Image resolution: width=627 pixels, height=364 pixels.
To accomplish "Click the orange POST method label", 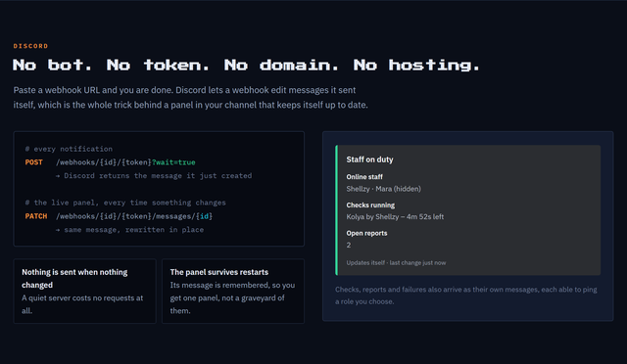I will coord(33,162).
